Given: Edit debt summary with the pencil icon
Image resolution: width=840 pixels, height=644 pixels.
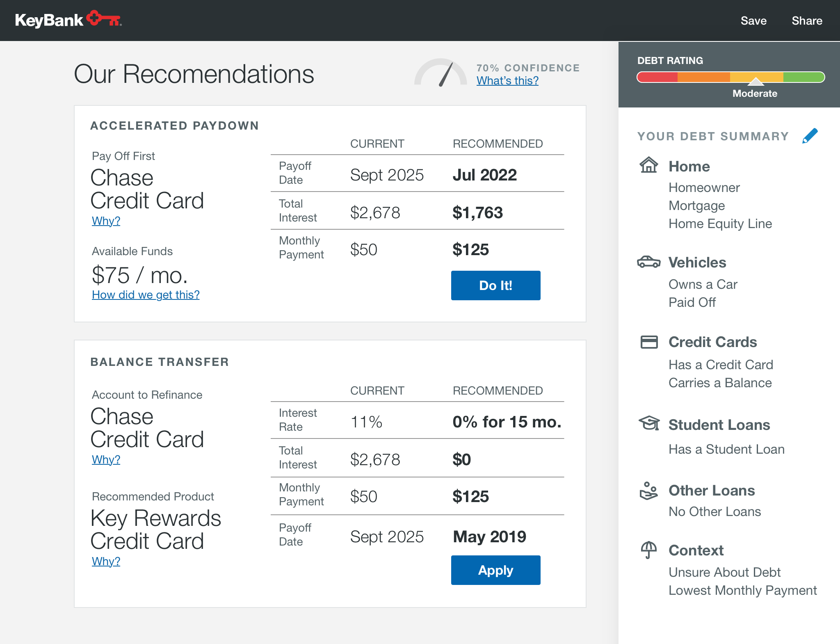Looking at the screenshot, I should coord(810,136).
